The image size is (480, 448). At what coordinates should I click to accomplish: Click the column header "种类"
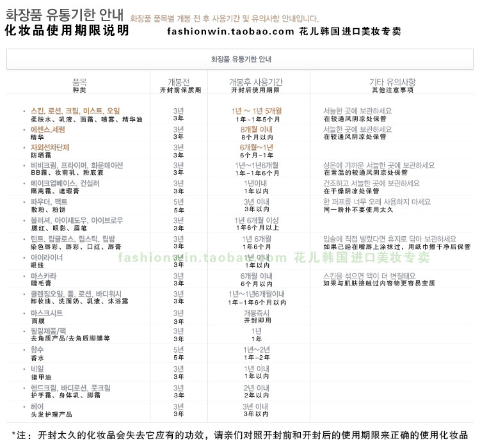79,90
